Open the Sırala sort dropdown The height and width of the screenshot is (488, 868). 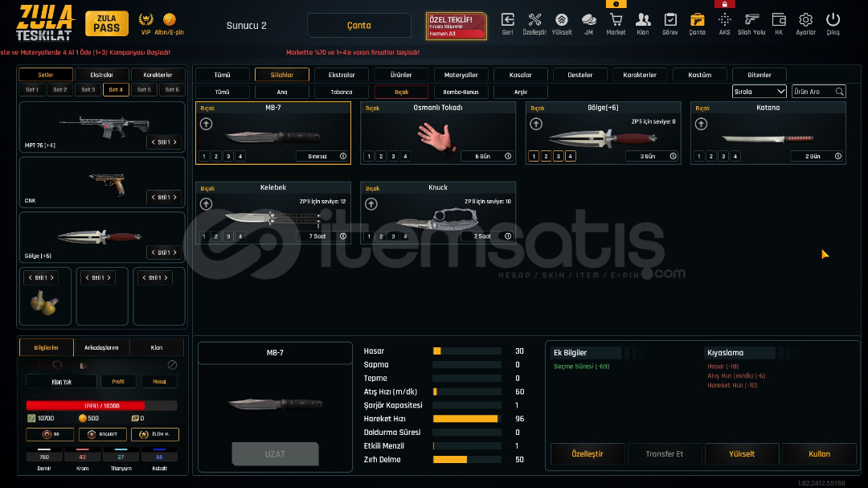(759, 92)
